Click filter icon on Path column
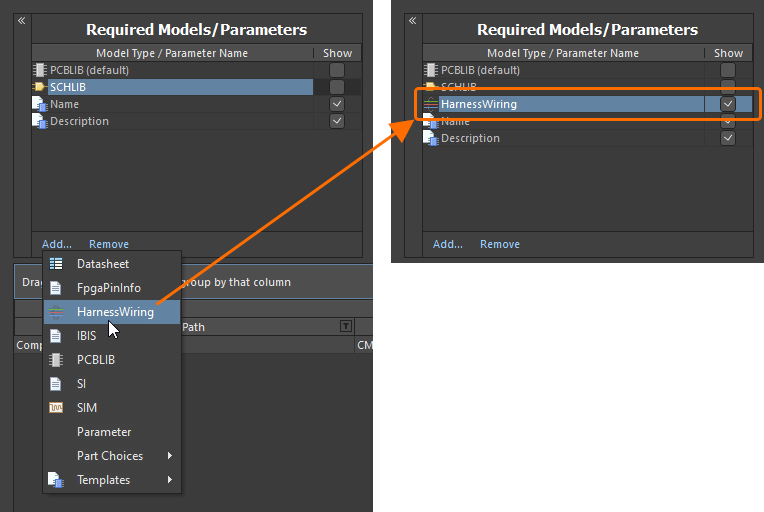Screen dimensions: 764x512 coord(346,326)
